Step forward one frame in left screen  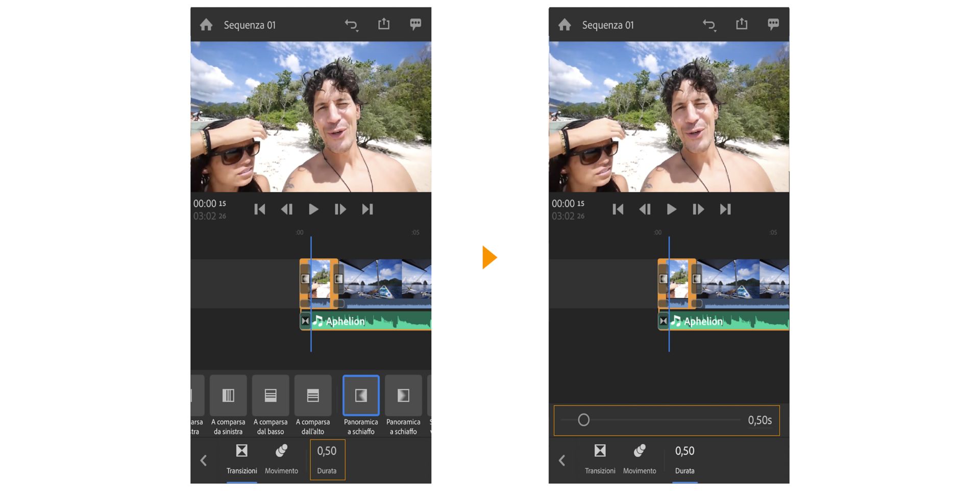[x=340, y=209]
